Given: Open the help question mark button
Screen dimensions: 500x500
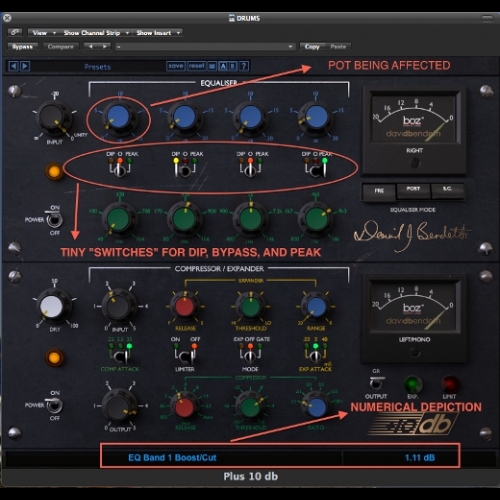Looking at the screenshot, I should [244, 66].
